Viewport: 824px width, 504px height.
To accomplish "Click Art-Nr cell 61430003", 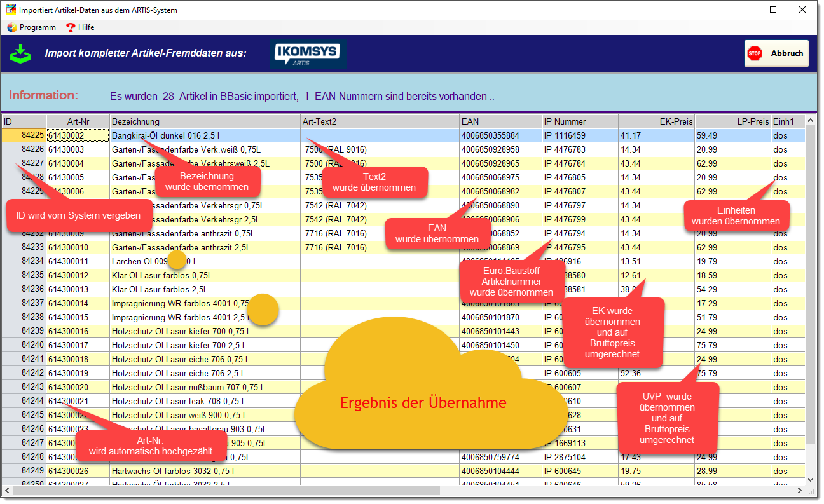I will [78, 149].
